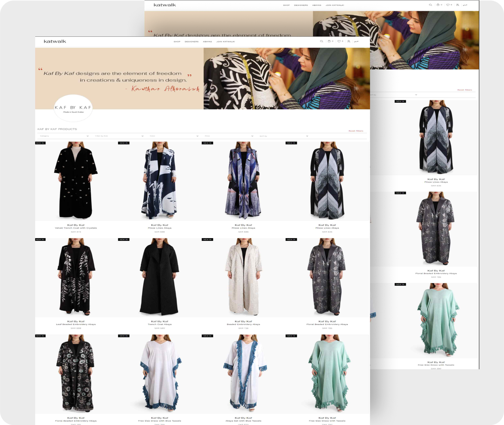Click price SAR 873 under velvet trench coat

76,232
